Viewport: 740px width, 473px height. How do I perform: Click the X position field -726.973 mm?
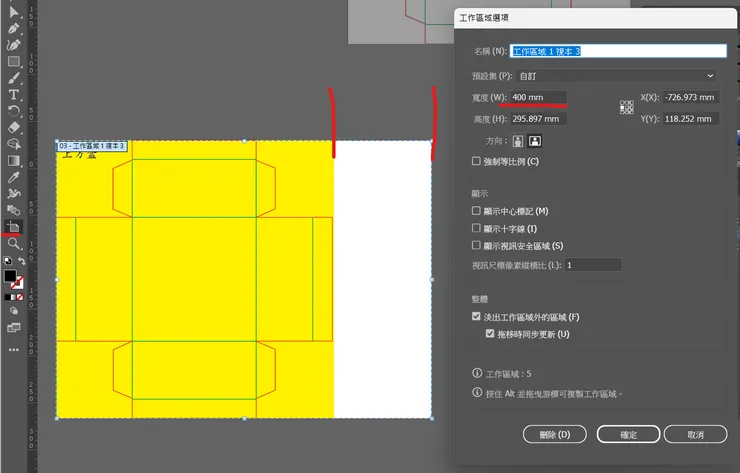tap(691, 97)
